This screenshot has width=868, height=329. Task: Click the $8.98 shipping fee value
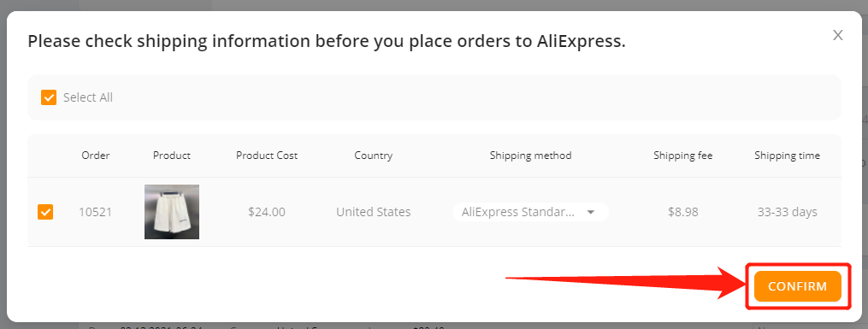pos(683,212)
